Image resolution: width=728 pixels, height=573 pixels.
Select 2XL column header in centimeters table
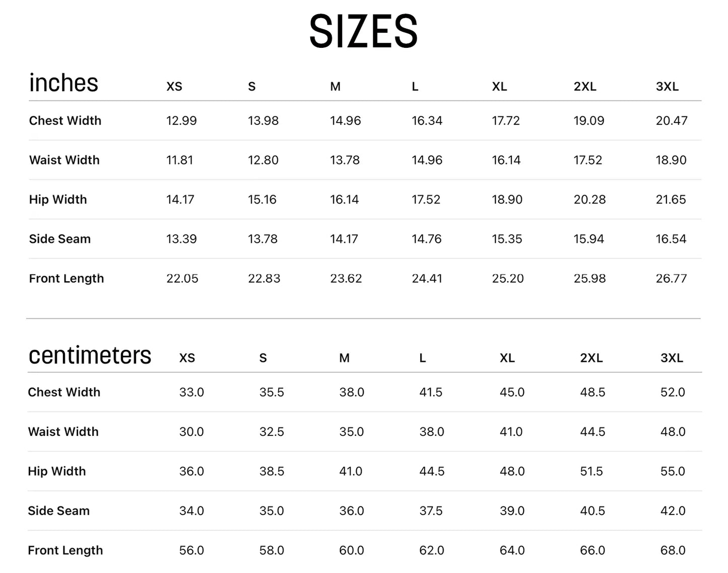tap(591, 358)
